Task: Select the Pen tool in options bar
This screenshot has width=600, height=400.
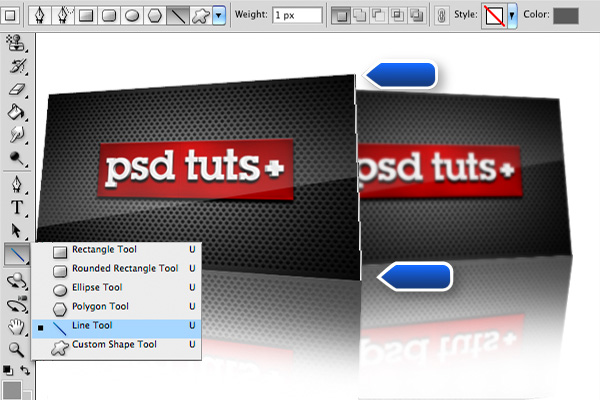Action: click(x=40, y=16)
